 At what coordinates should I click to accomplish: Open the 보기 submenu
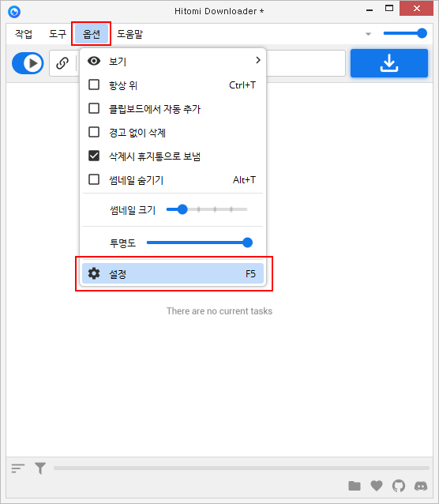point(173,61)
